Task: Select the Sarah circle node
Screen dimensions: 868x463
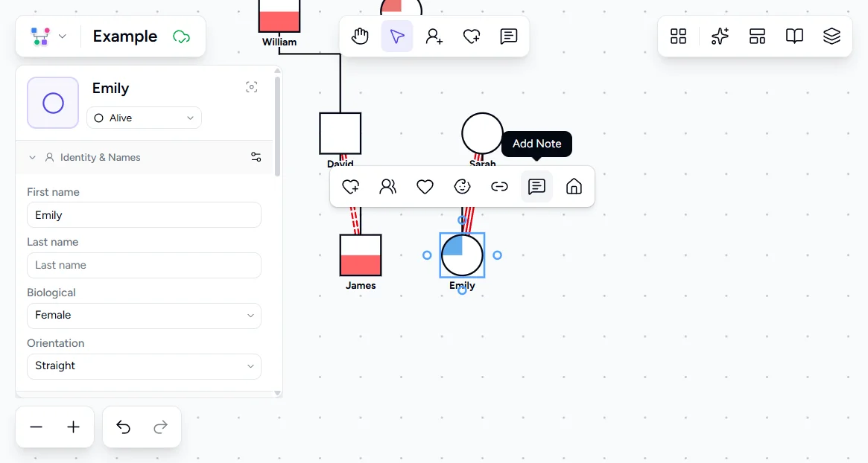Action: pyautogui.click(x=482, y=133)
